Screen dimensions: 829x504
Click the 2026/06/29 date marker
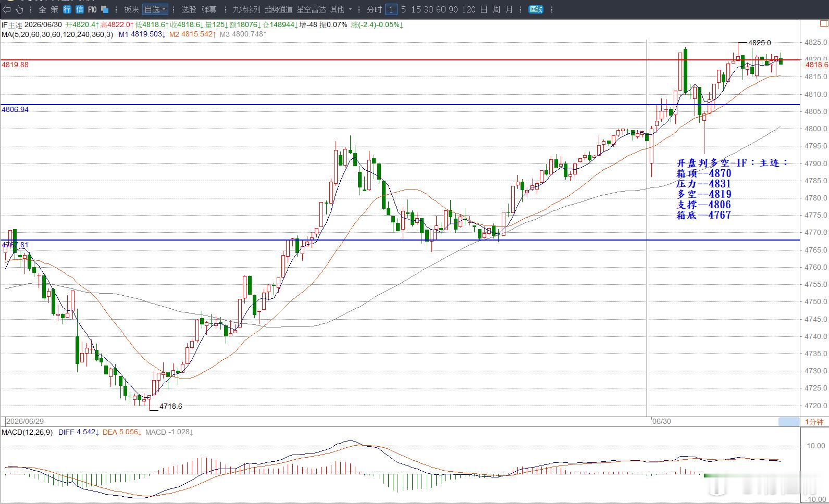pyautogui.click(x=25, y=421)
